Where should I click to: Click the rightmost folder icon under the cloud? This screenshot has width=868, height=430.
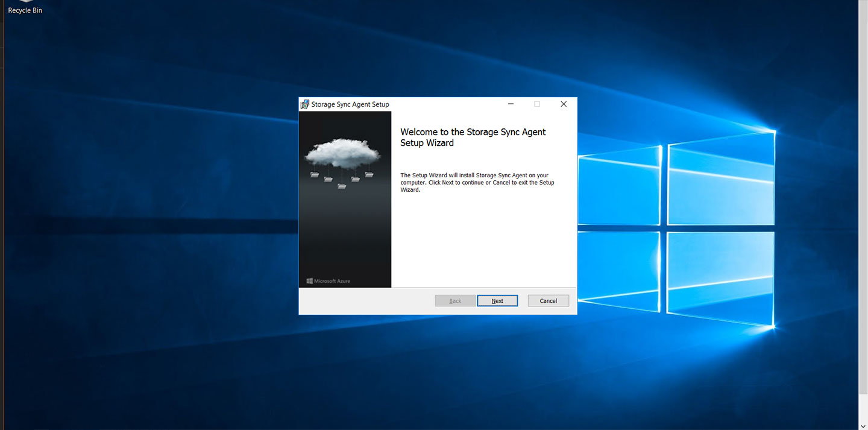[369, 174]
